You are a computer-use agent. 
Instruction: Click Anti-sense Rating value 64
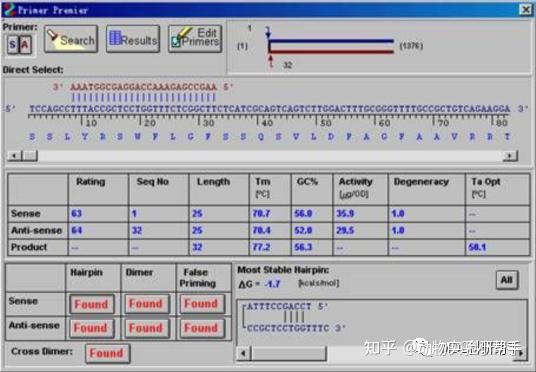[x=77, y=230]
